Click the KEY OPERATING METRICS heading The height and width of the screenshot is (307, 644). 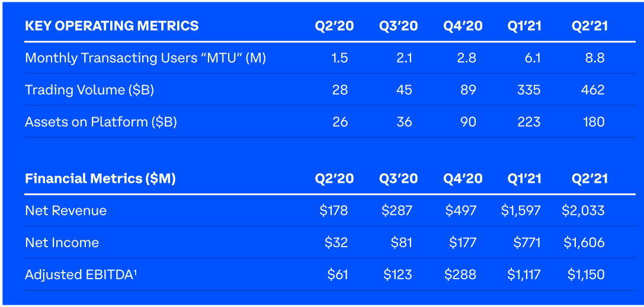coord(112,26)
